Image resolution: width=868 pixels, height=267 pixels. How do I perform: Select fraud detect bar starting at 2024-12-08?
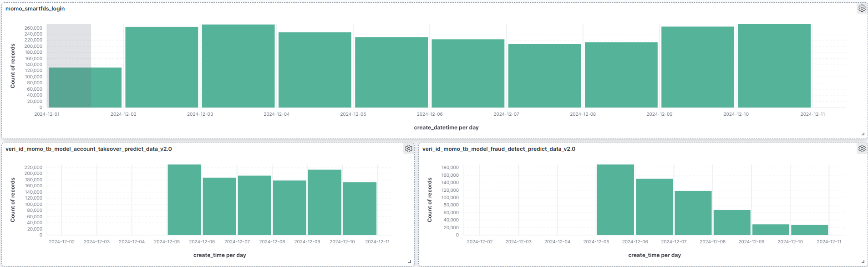tap(732, 222)
